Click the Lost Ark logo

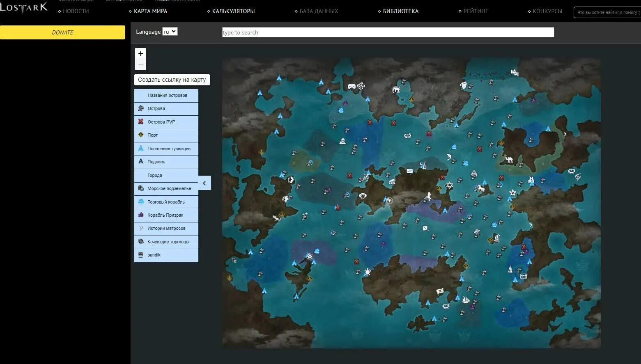(x=24, y=7)
